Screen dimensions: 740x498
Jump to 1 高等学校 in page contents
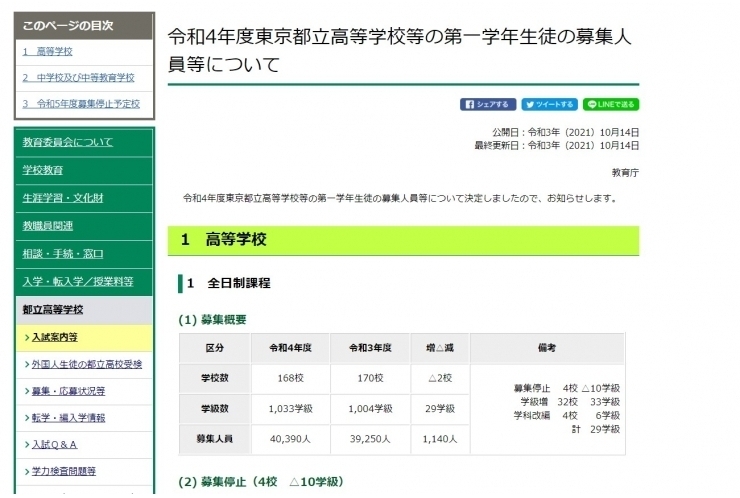pyautogui.click(x=48, y=51)
